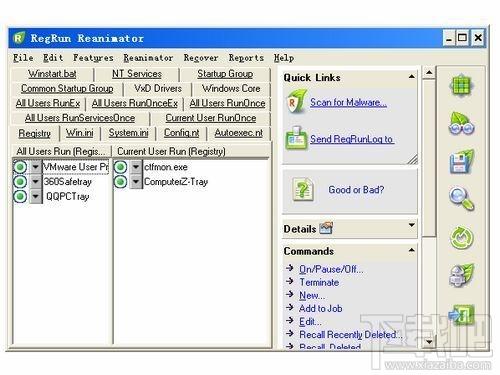Image resolution: width=500 pixels, height=375 pixels.
Task: Click the green grid icon in right toolbar
Action: (x=461, y=86)
